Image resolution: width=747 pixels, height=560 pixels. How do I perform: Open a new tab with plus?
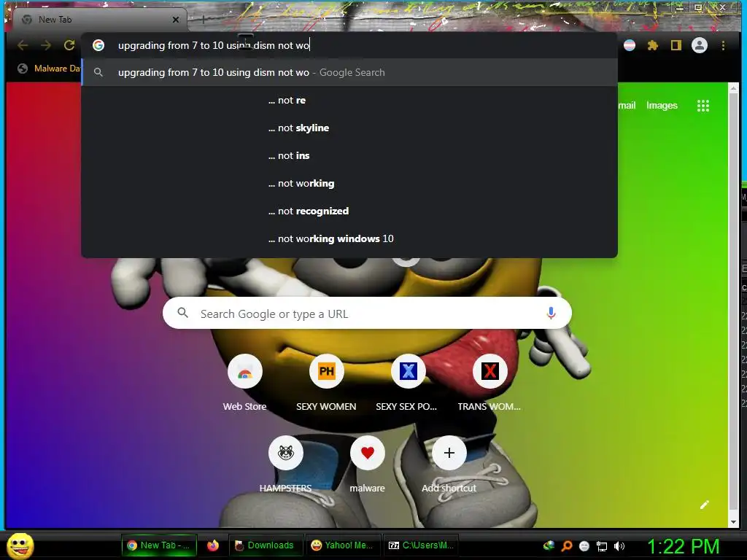tap(204, 20)
